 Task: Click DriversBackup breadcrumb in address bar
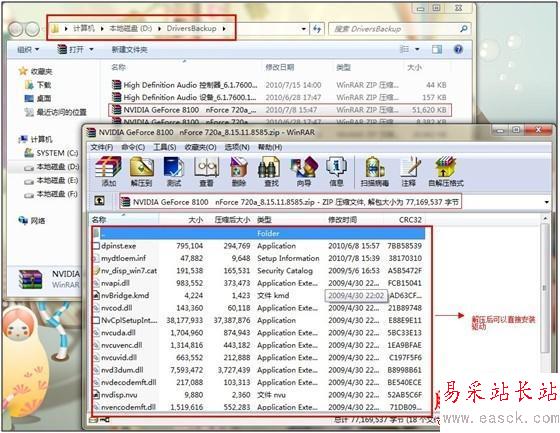pos(191,29)
